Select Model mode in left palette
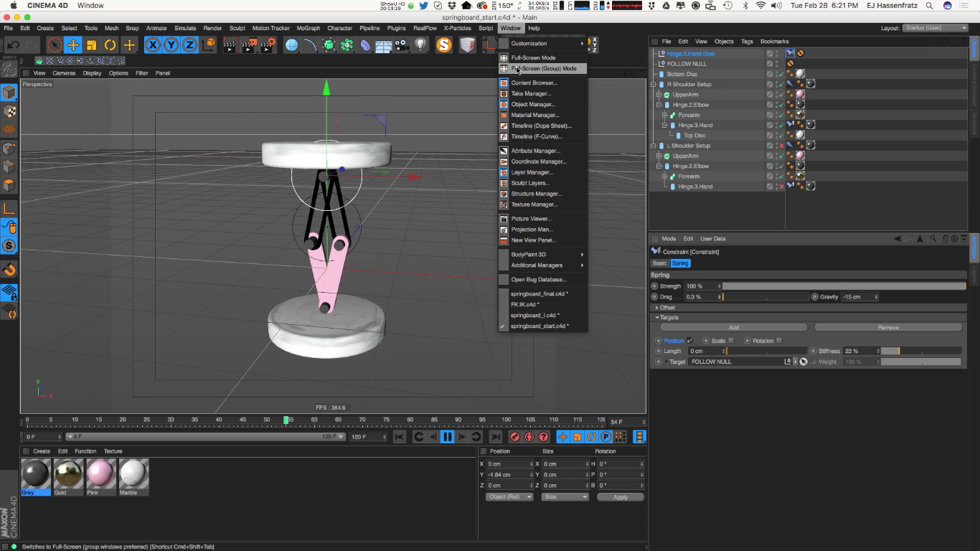980x551 pixels. tap(9, 93)
